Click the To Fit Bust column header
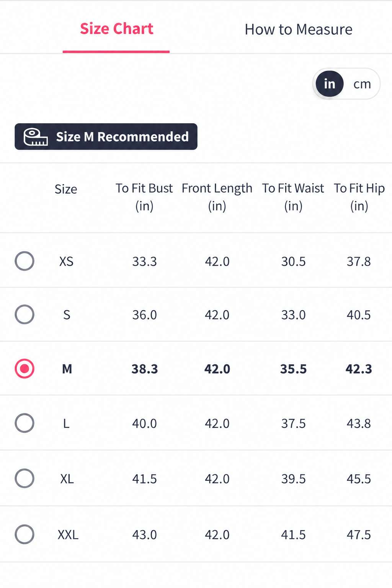This screenshot has width=392, height=588. pyautogui.click(x=144, y=197)
